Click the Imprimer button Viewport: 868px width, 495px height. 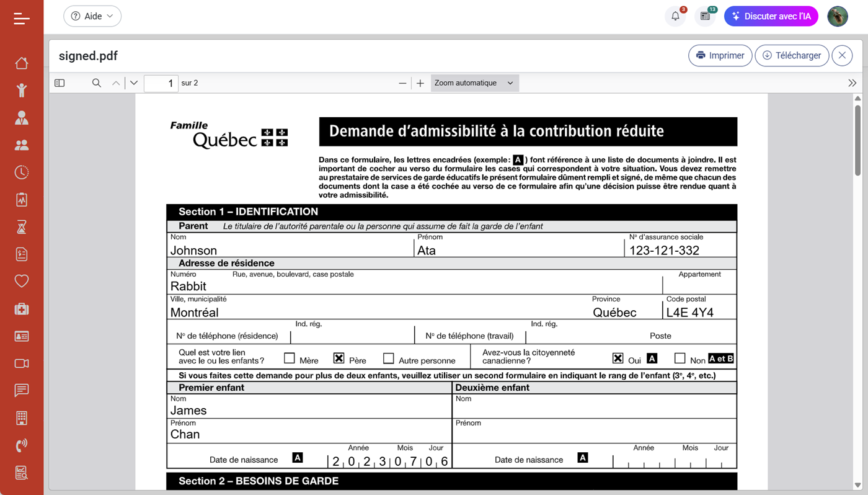coord(720,55)
